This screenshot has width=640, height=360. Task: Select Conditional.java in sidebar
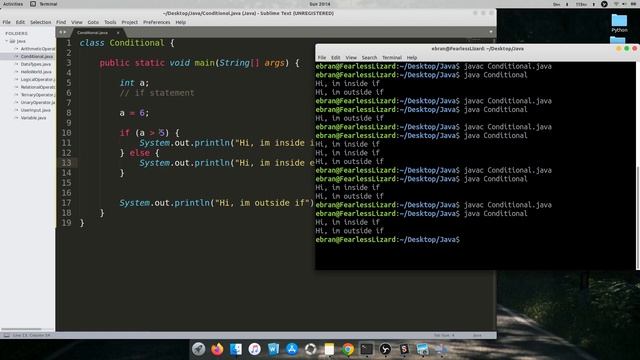(x=37, y=56)
